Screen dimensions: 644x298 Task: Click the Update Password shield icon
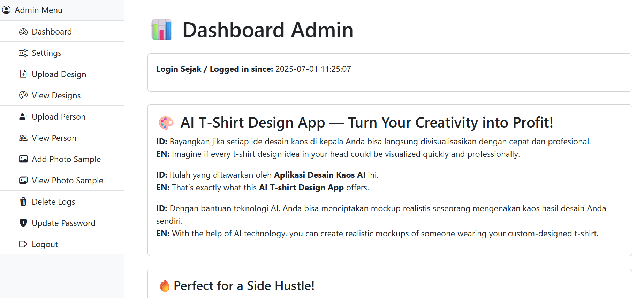(x=23, y=223)
